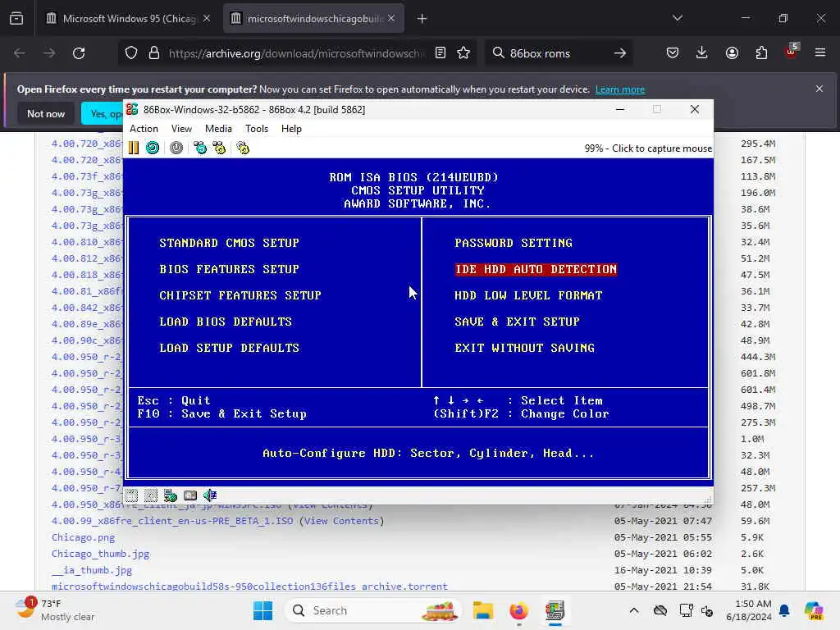
Task: Click the site padlock security icon
Action: click(x=154, y=53)
